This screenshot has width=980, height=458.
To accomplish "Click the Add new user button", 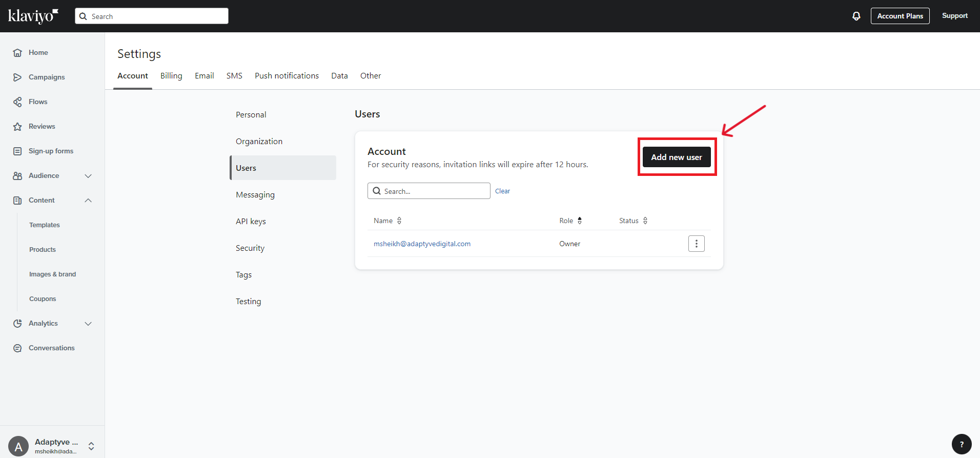I will click(x=676, y=157).
